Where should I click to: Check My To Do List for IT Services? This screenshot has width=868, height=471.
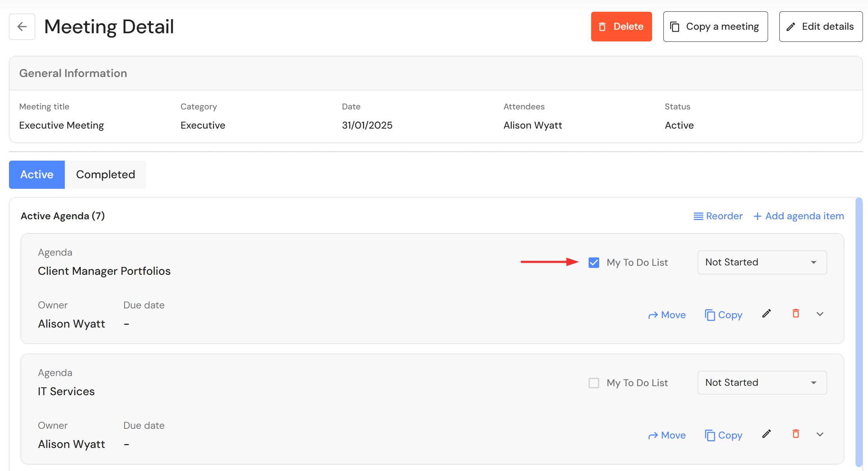(x=594, y=383)
